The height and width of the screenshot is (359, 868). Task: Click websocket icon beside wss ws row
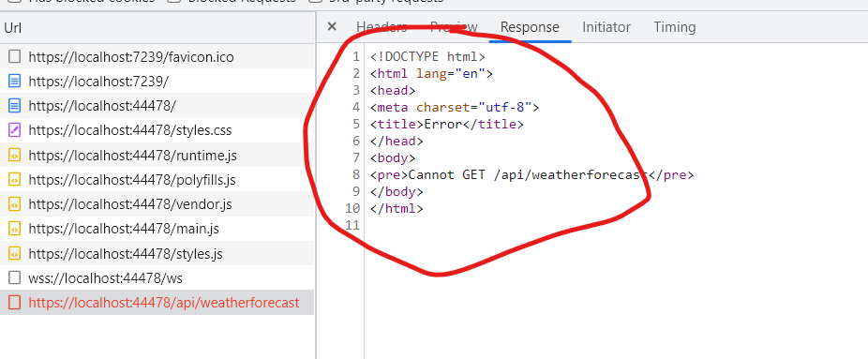[15, 277]
